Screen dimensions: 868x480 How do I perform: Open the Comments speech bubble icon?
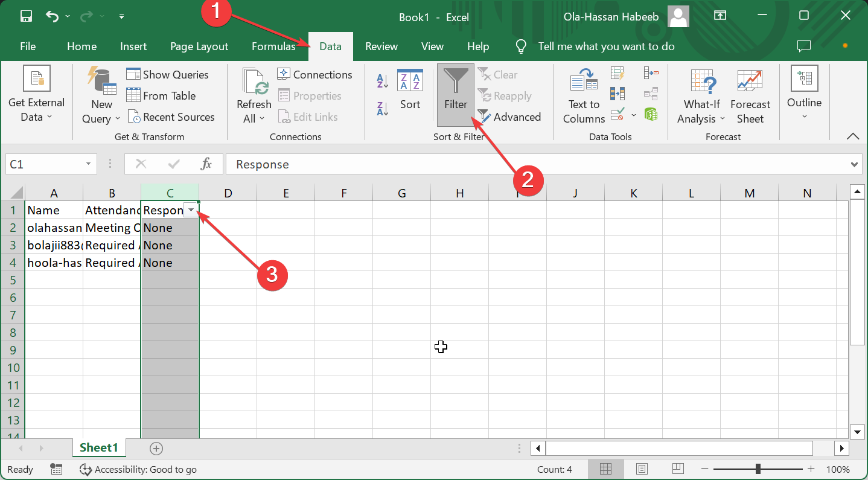(x=803, y=46)
